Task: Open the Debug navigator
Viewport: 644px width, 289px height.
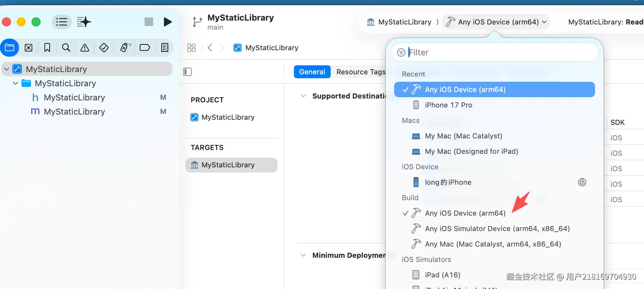Action: pos(126,48)
